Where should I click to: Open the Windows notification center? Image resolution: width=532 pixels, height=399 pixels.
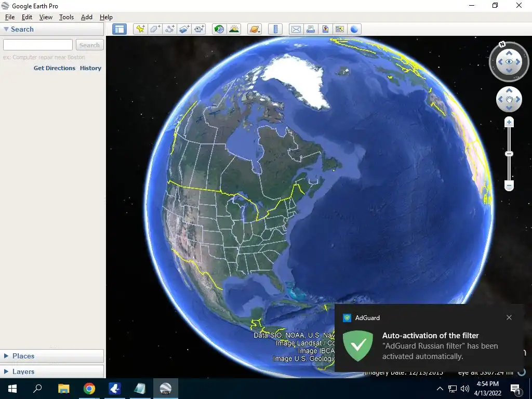point(516,389)
